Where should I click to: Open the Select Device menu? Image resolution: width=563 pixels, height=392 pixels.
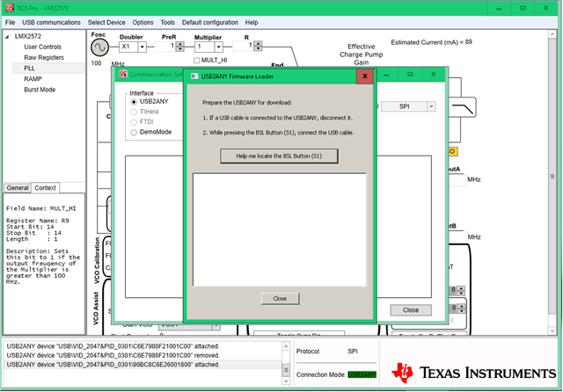pyautogui.click(x=106, y=22)
